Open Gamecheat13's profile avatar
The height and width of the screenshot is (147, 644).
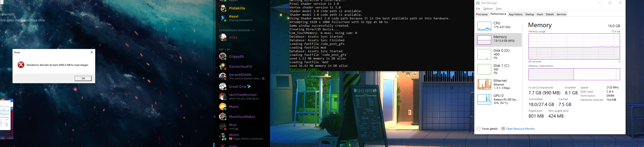pos(223,67)
